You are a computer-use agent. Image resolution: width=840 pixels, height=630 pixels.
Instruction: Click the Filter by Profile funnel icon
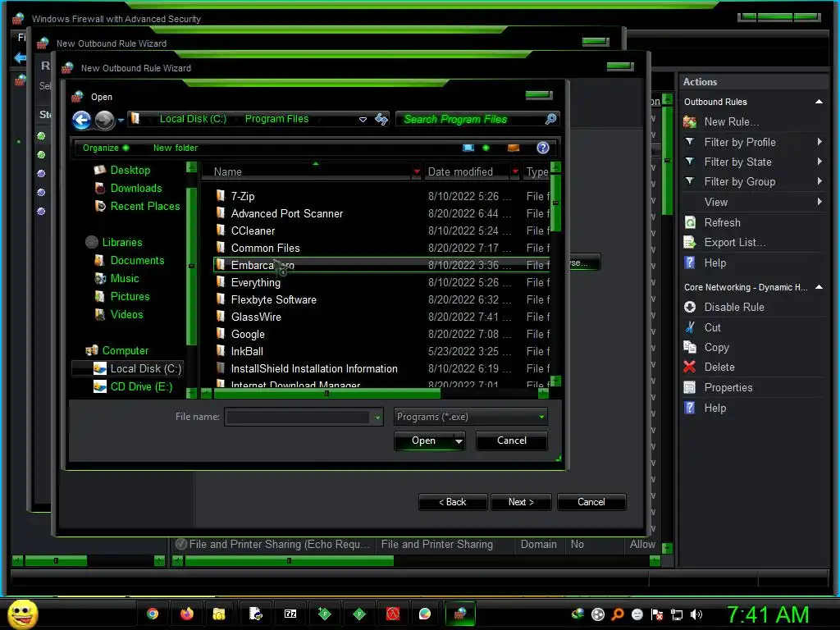point(690,142)
